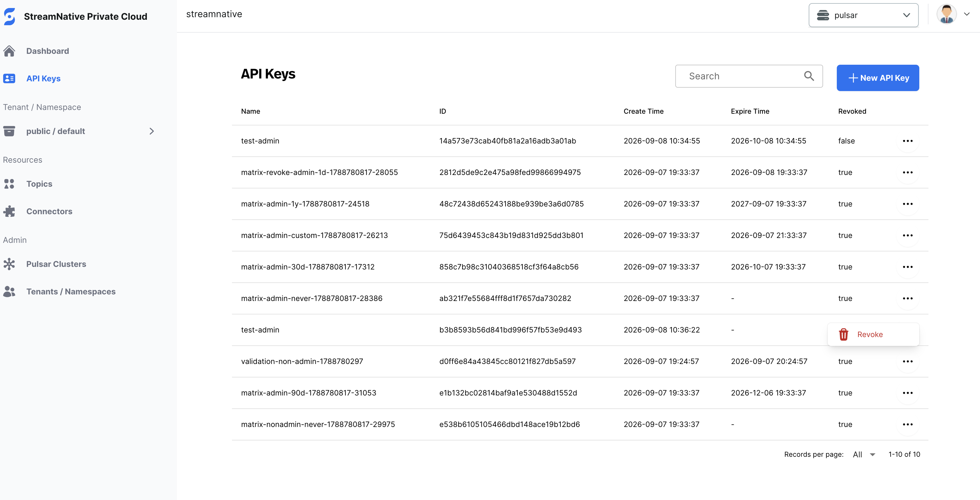Open actions for matrix-nonadmin-never row
This screenshot has width=980, height=500.
(x=908, y=425)
